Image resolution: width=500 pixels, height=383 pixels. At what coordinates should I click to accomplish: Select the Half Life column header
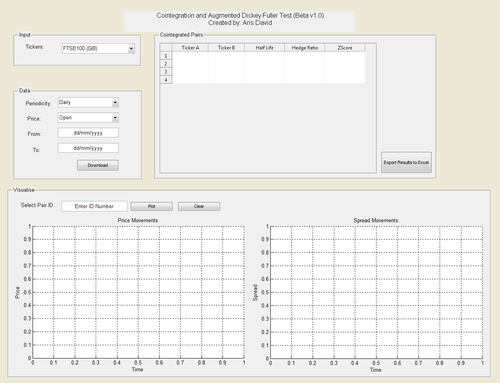(x=264, y=48)
